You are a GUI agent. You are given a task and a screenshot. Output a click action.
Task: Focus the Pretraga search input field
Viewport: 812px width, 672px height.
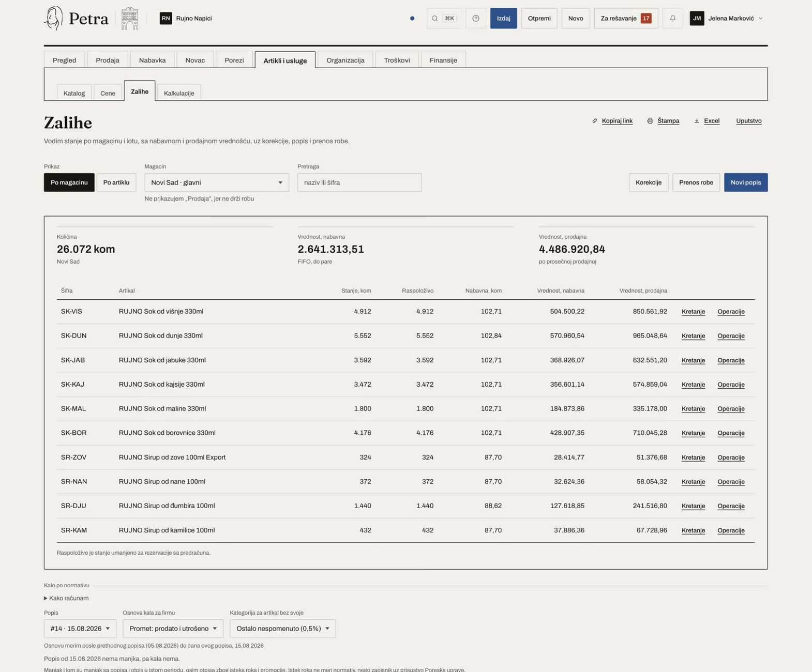pyautogui.click(x=359, y=182)
